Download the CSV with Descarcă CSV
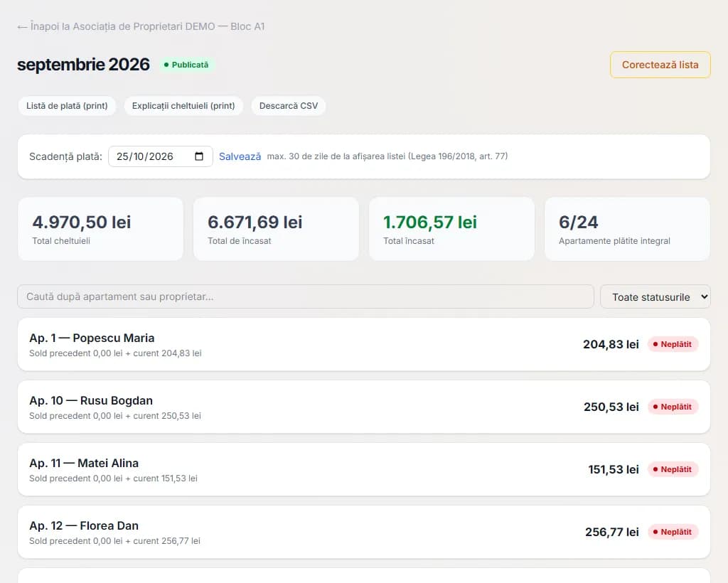728x583 pixels. (289, 106)
